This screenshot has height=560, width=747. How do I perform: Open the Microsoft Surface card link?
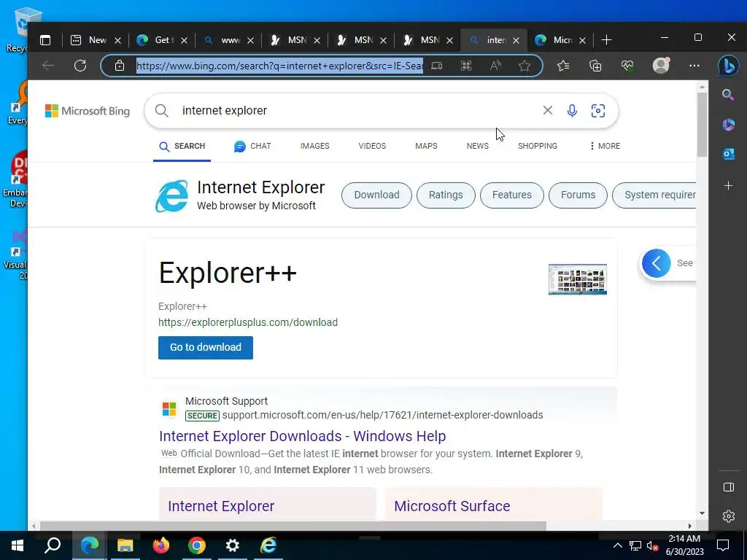coord(452,506)
